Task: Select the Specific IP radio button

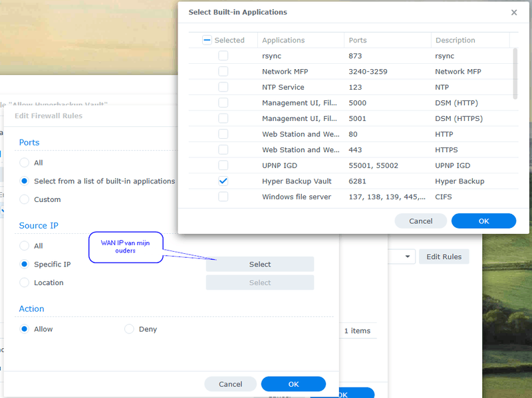Action: coord(24,264)
